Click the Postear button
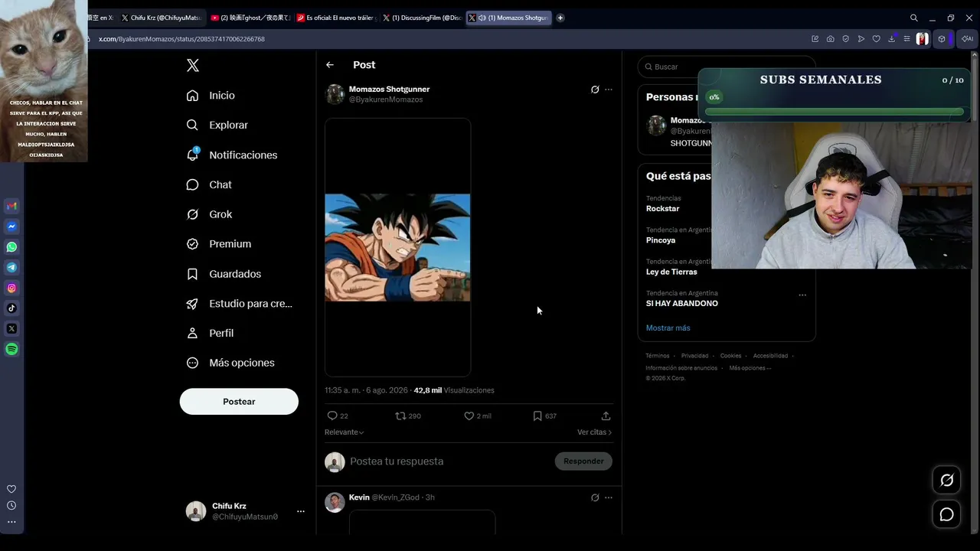 239,402
